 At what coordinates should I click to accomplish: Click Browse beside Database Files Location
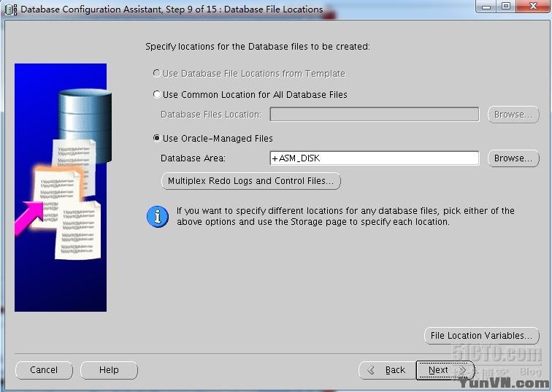(513, 115)
